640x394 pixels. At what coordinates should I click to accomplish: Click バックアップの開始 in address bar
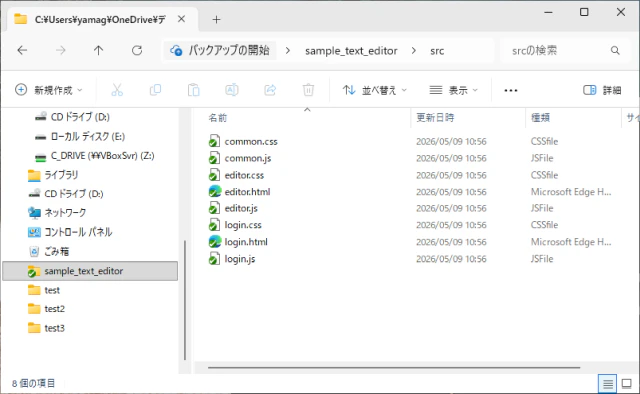(x=229, y=50)
